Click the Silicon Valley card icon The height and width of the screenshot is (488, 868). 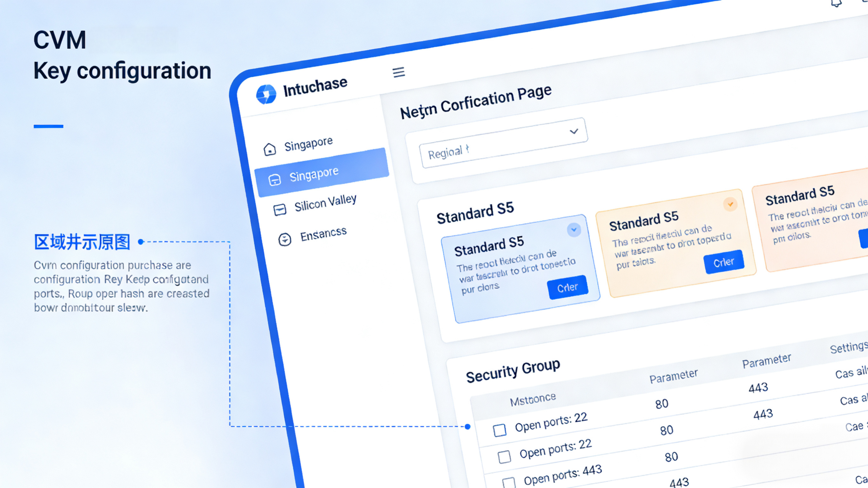pos(280,210)
